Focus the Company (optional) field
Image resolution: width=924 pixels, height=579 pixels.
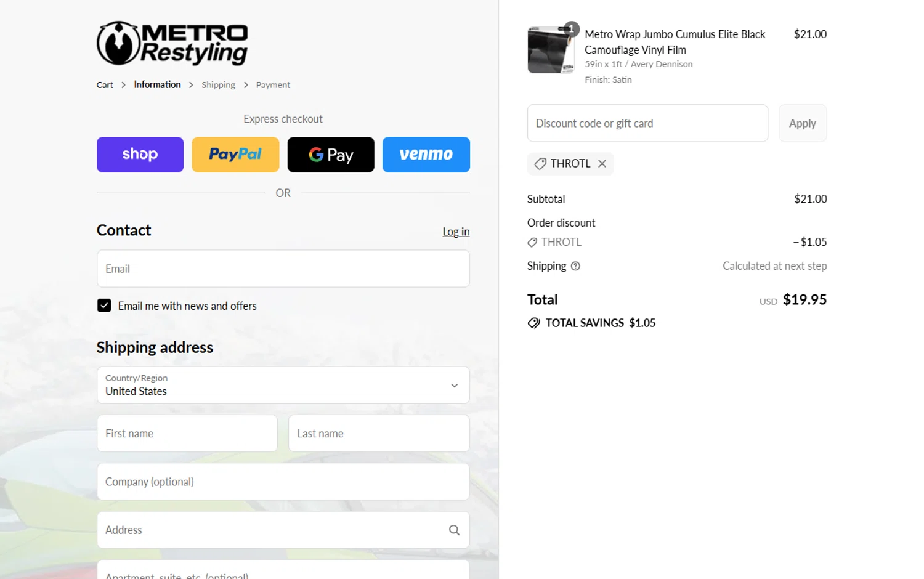point(283,482)
